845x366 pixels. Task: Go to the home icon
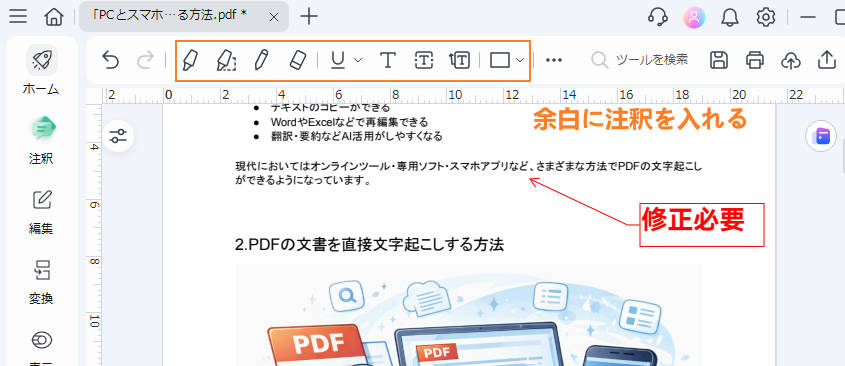(54, 17)
